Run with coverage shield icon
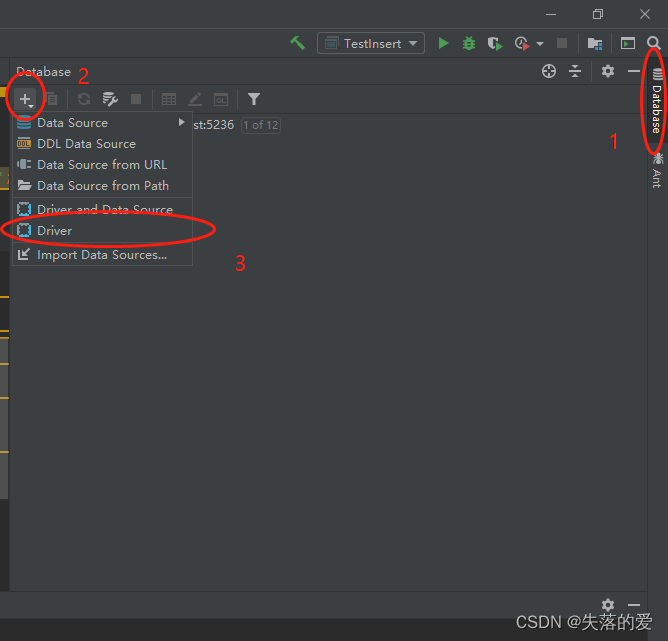 (495, 43)
